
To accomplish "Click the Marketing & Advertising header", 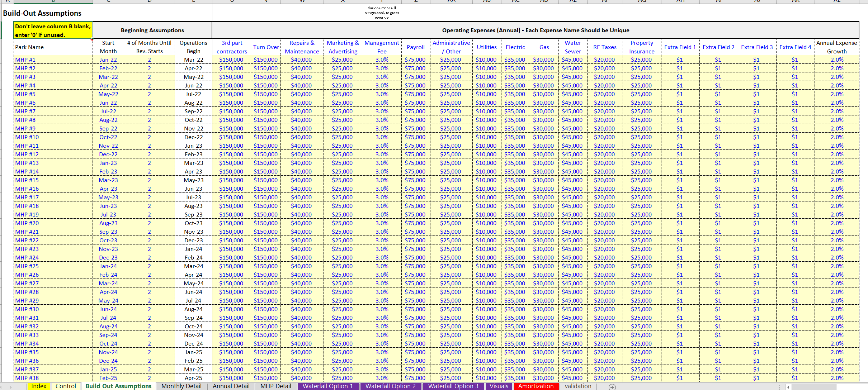I will 343,47.
